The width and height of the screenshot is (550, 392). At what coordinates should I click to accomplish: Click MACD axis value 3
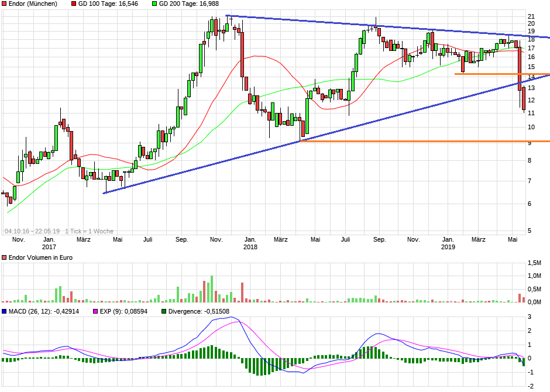click(530, 317)
